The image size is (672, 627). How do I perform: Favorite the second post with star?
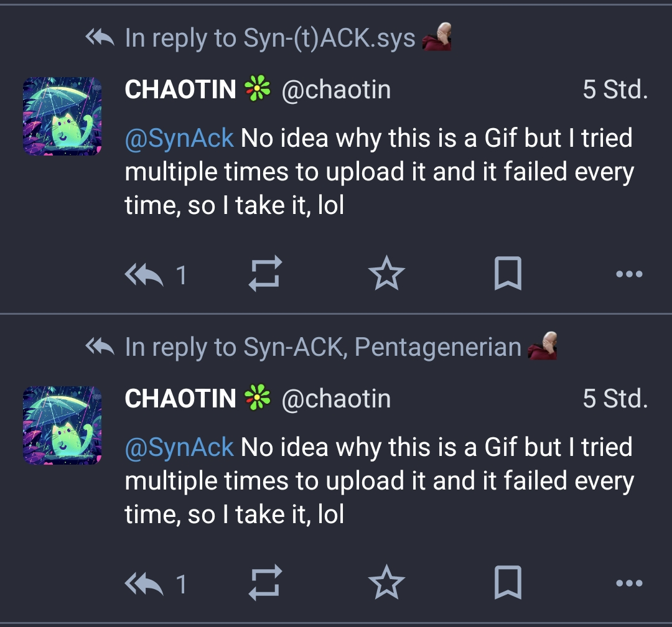click(x=386, y=583)
